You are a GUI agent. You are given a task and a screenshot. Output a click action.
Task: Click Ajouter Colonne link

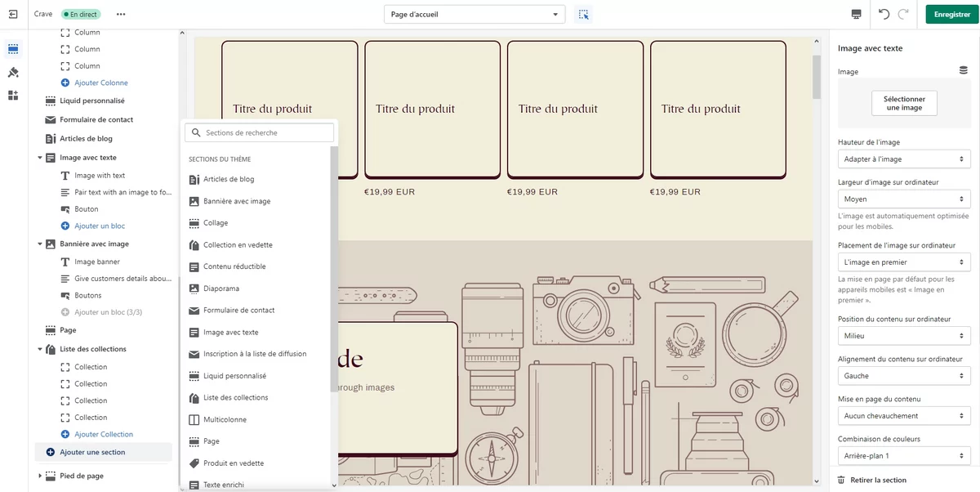(101, 83)
